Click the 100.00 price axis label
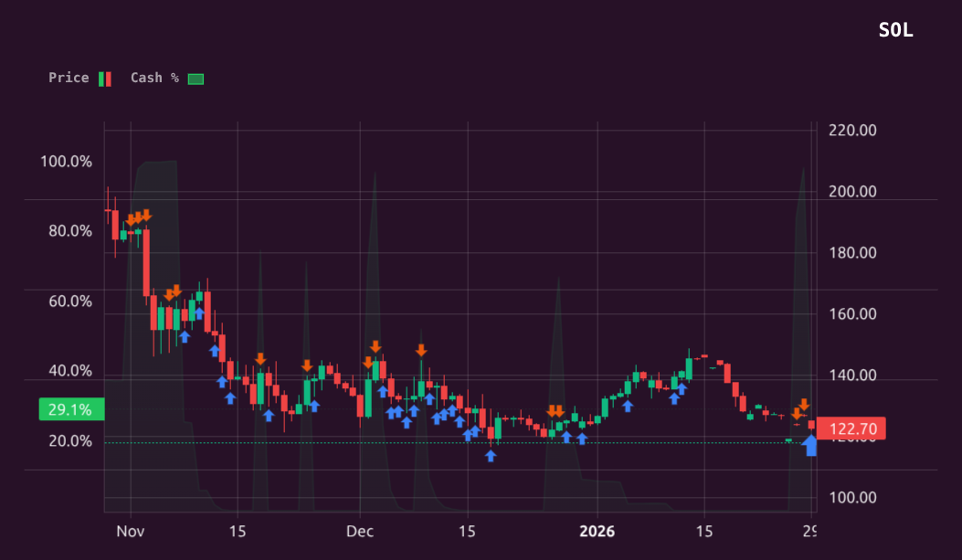Screen dimensions: 962x560 851,498
